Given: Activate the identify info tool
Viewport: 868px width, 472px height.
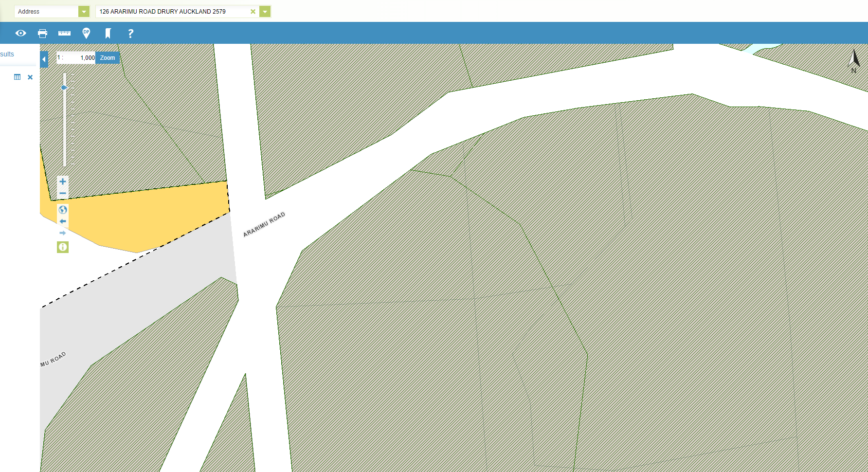Looking at the screenshot, I should pos(63,247).
